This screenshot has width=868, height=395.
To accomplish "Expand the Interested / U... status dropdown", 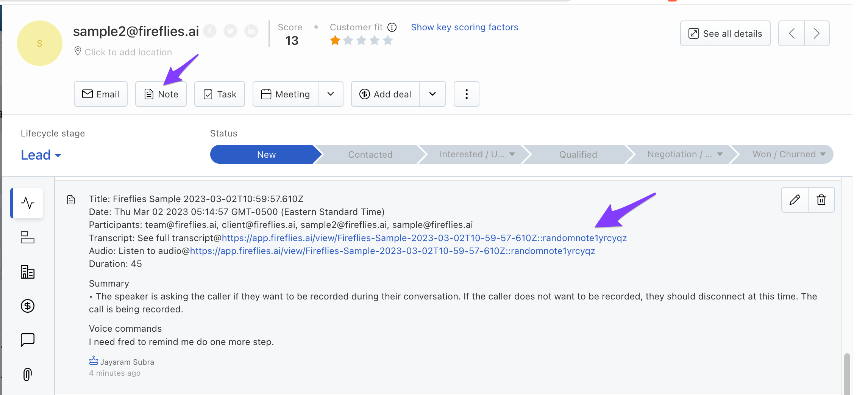I will (512, 154).
